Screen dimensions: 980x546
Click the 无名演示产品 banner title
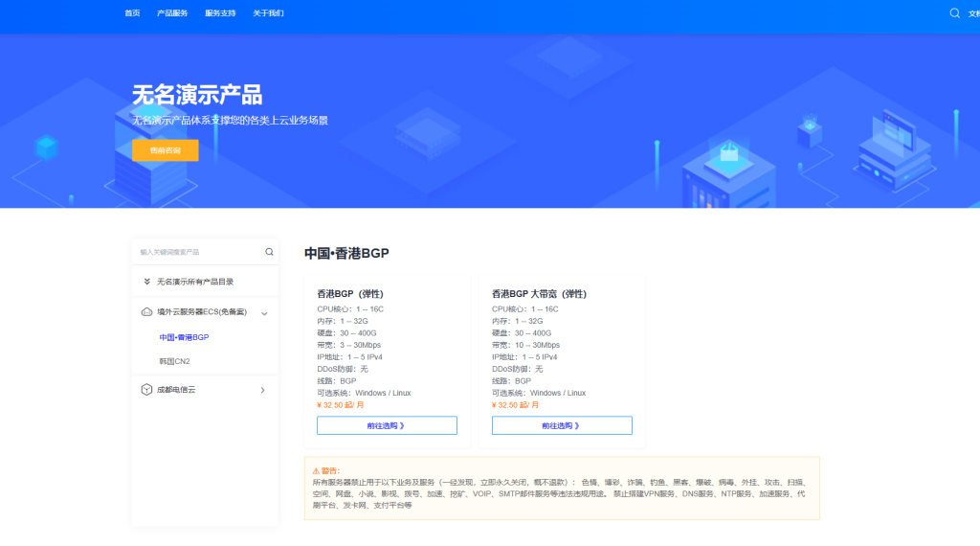[x=197, y=95]
